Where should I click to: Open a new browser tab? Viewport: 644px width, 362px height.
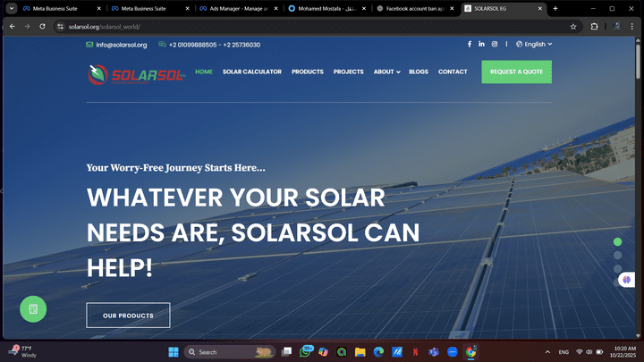point(555,8)
